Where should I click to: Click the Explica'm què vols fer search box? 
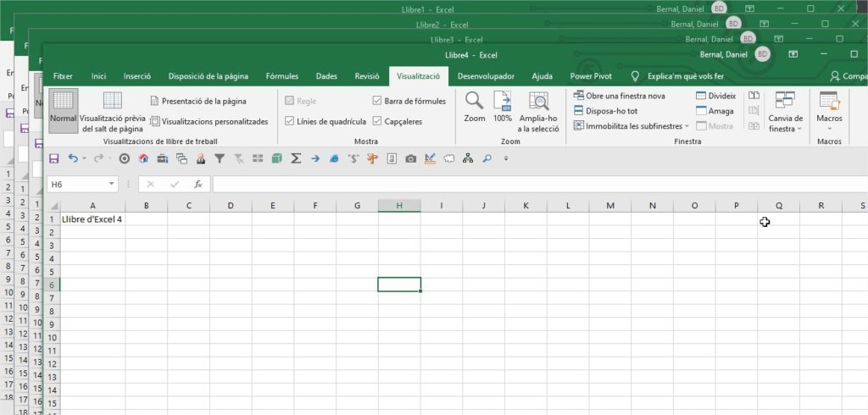click(x=677, y=76)
